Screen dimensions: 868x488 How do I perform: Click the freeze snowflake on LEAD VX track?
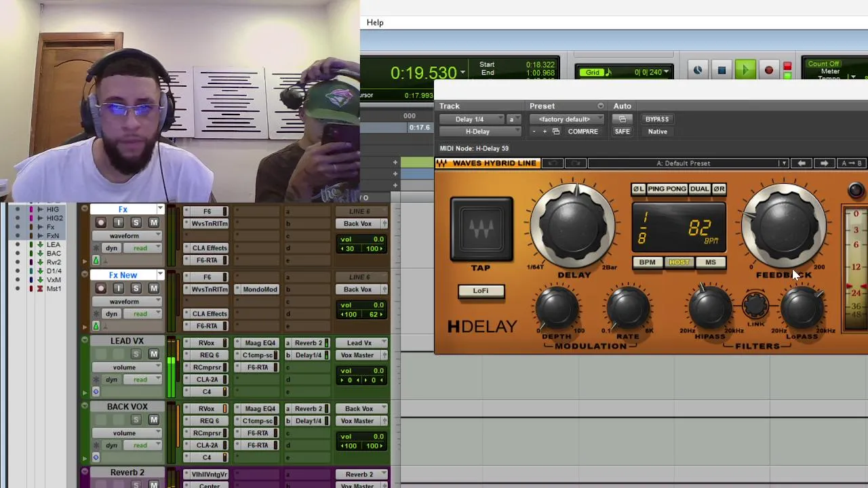coord(96,380)
